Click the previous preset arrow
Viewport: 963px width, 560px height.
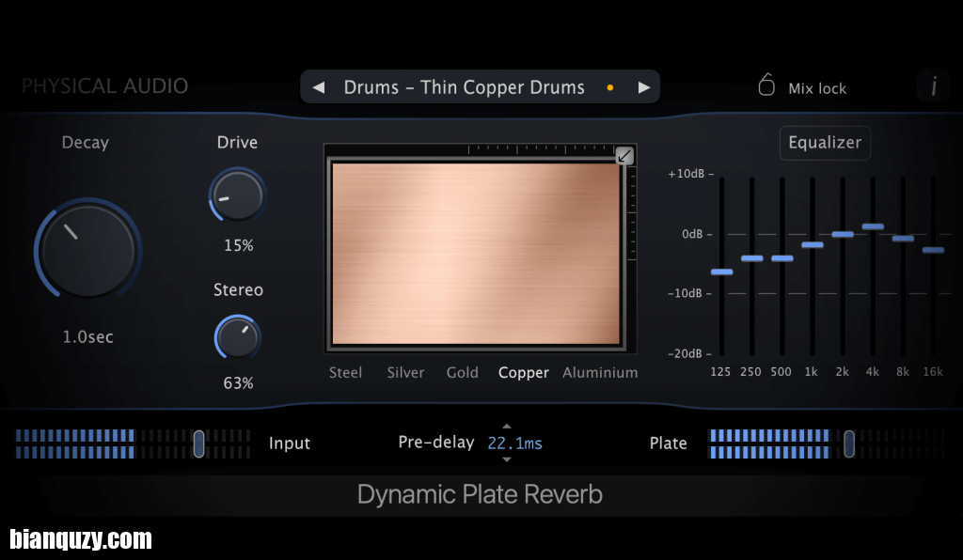point(318,86)
